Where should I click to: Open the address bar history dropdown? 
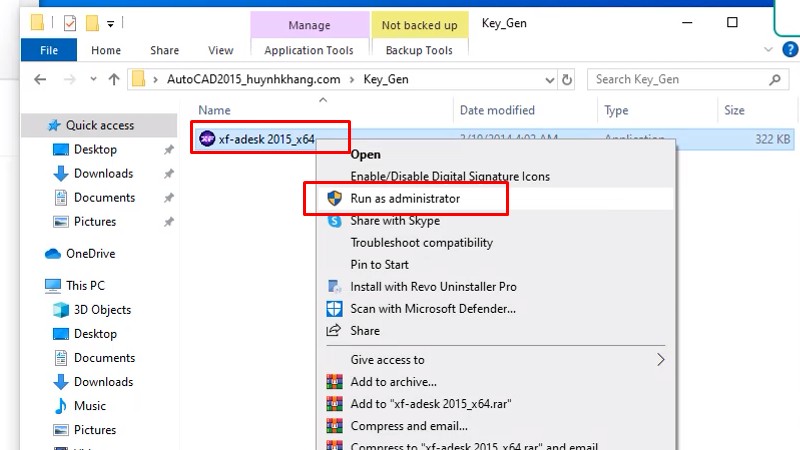[543, 79]
